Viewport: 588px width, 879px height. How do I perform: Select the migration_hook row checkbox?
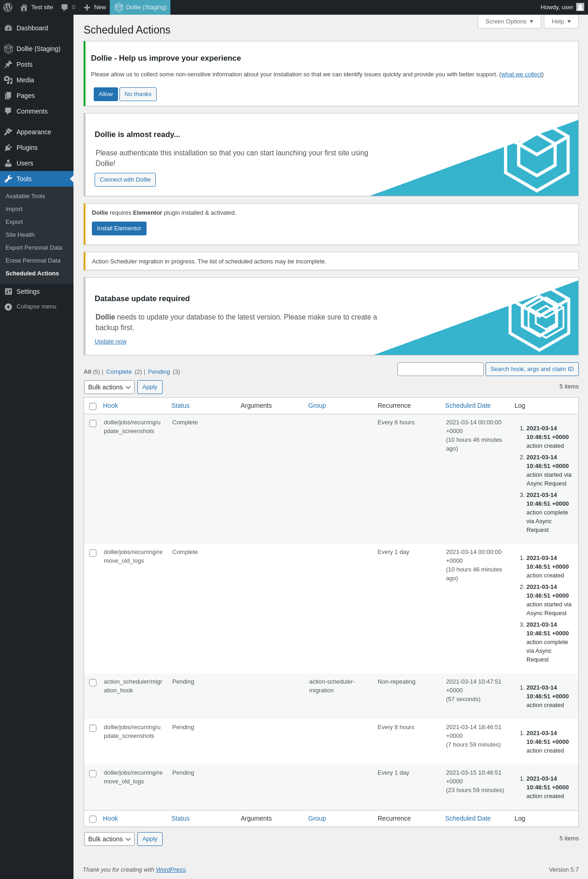(93, 682)
